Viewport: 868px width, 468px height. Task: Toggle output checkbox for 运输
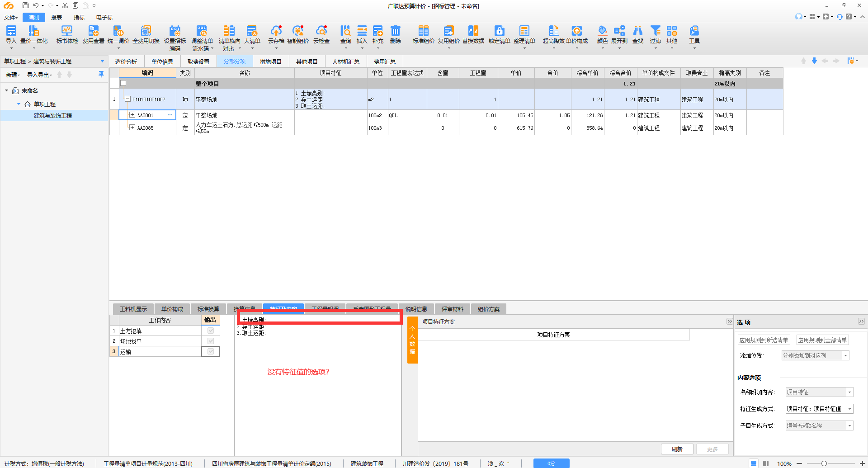(x=211, y=351)
